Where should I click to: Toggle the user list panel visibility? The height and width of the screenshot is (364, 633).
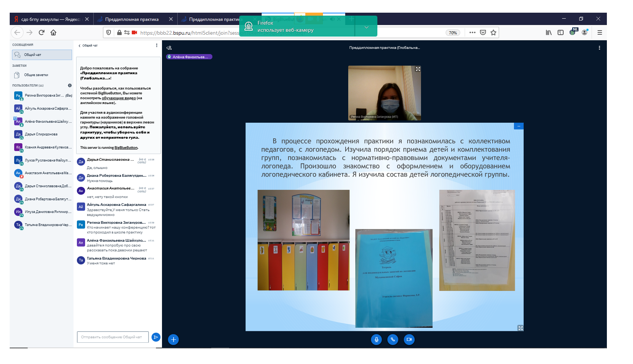[x=169, y=48]
